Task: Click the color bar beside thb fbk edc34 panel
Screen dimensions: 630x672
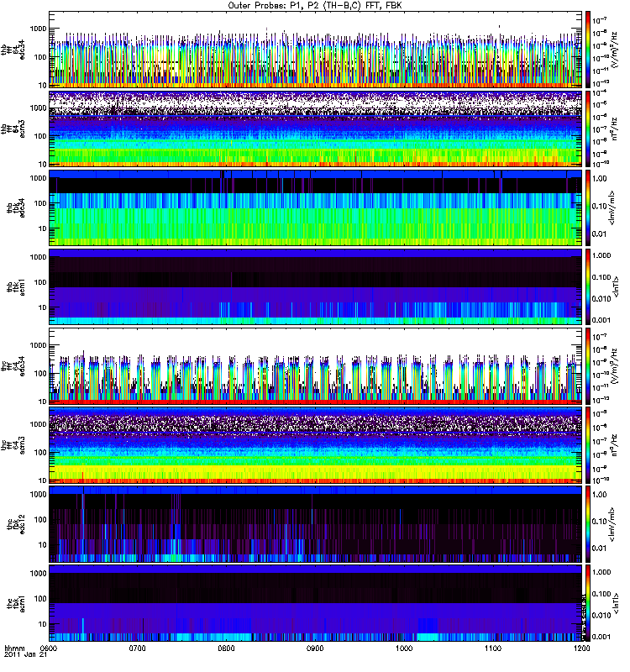Action: click(588, 207)
